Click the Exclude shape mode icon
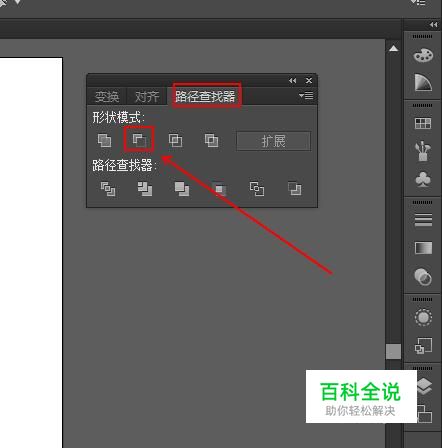Viewport: 442px width, 448px height. [x=211, y=140]
